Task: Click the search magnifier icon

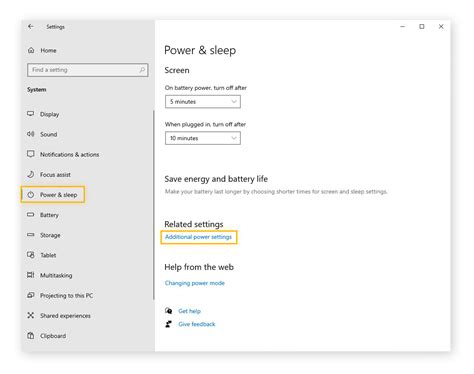Action: click(x=142, y=70)
